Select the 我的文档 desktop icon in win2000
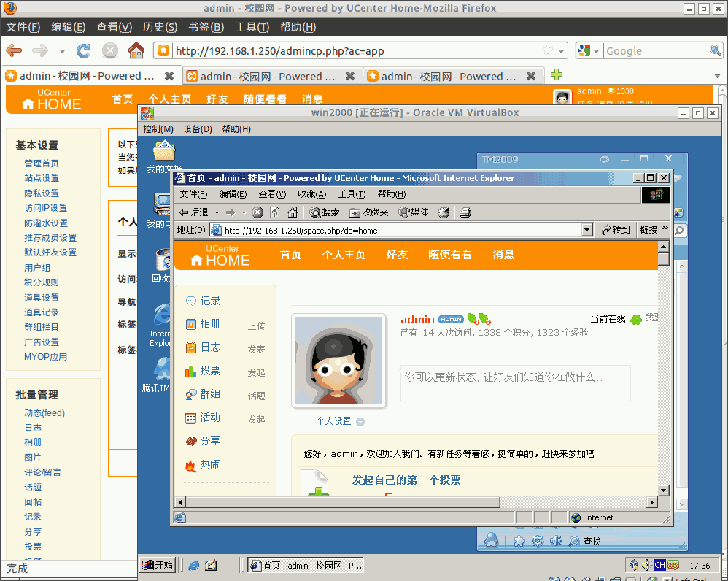Screen dimensions: 728x581 164,157
